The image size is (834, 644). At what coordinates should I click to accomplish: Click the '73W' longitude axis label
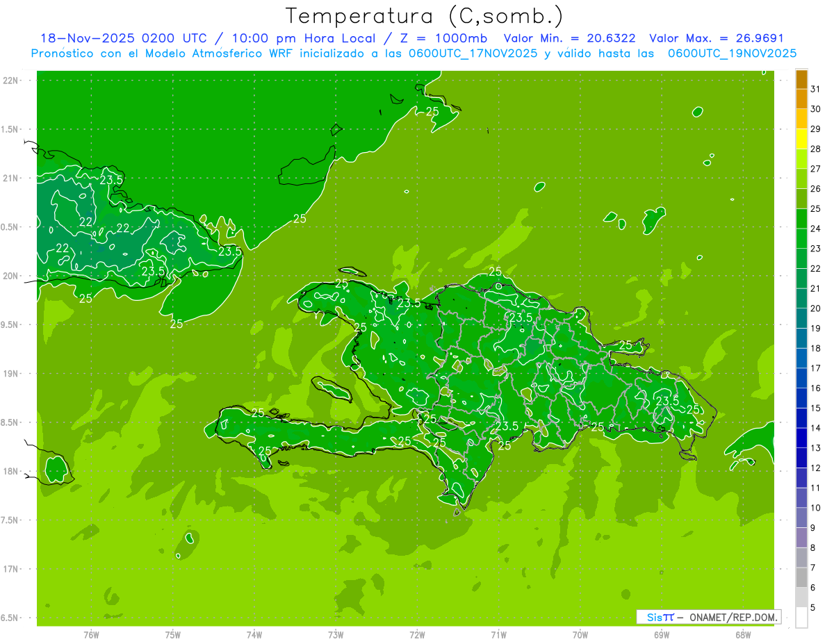[x=336, y=635]
